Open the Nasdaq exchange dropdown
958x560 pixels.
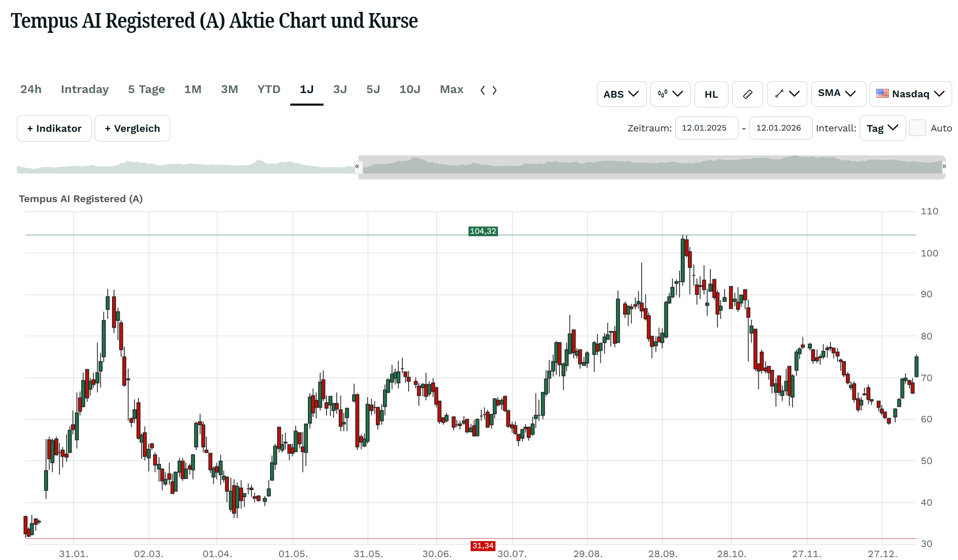pos(910,94)
